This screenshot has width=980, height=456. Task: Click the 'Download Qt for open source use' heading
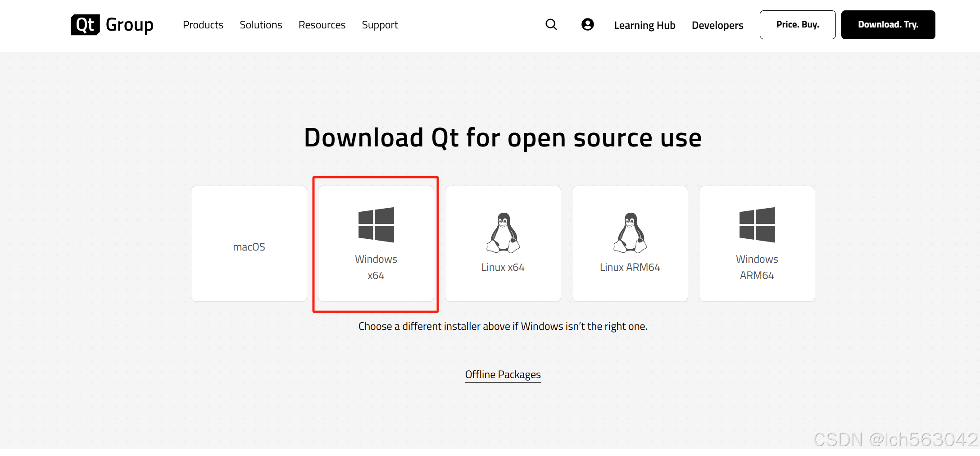[503, 138]
